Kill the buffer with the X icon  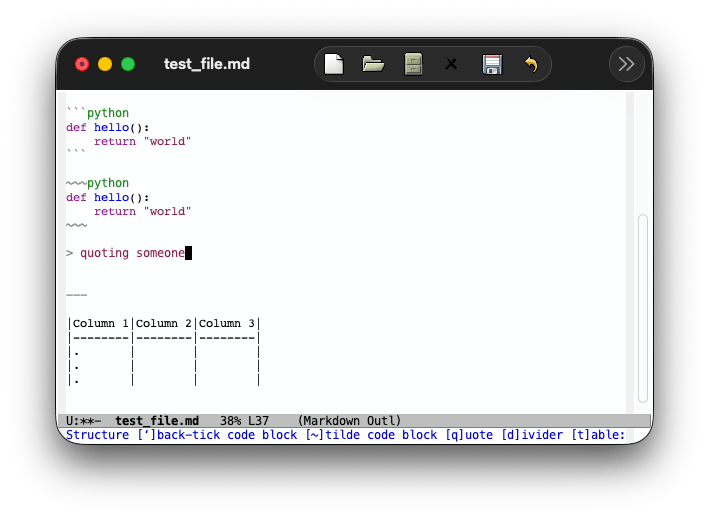pyautogui.click(x=451, y=64)
